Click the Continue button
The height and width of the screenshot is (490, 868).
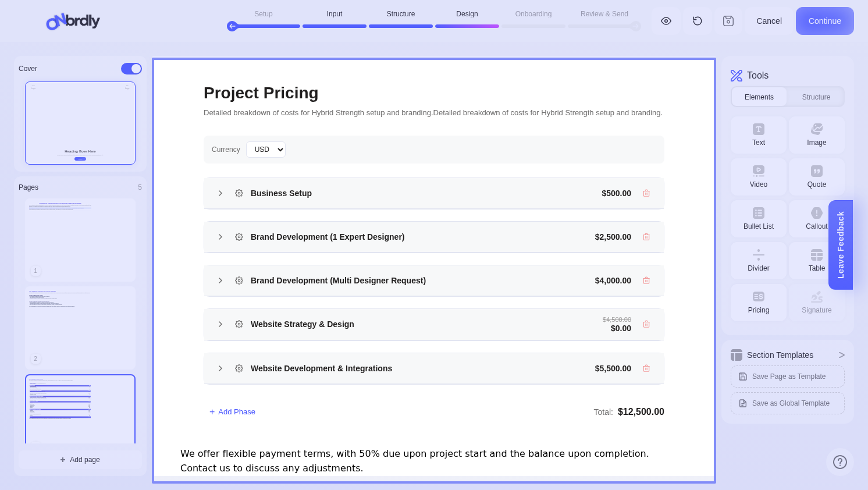824,21
